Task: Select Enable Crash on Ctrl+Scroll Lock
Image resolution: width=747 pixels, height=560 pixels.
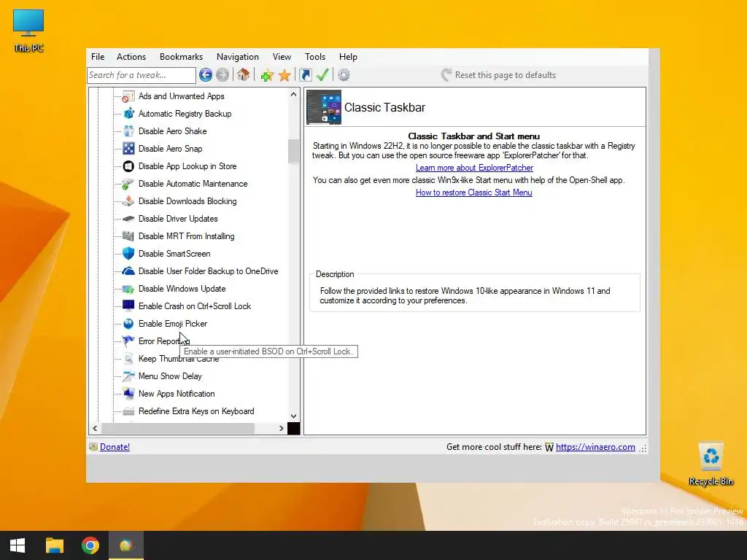Action: click(x=194, y=306)
